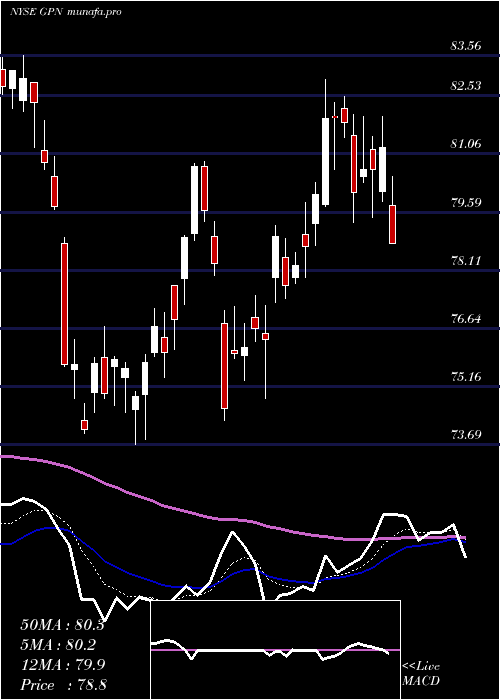Image resolution: width=500 pixels, height=700 pixels.
Task: Click inside the Live MACD inset chart
Action: coord(275,650)
